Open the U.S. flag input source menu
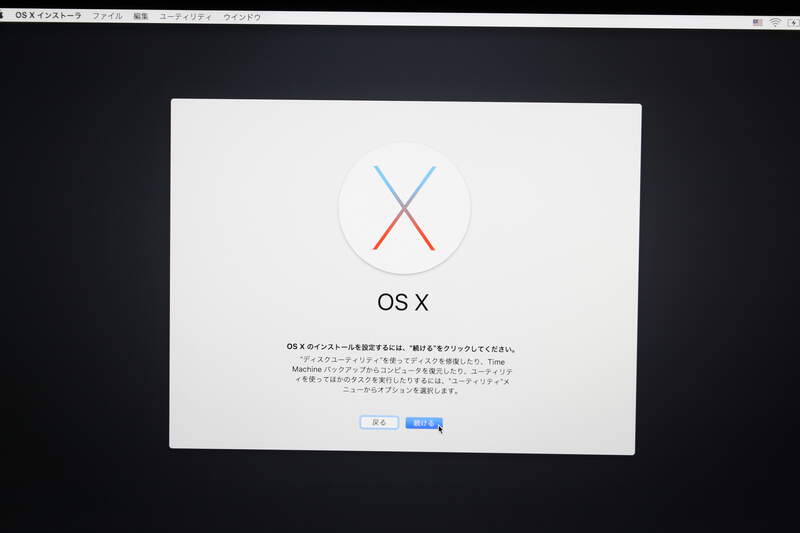The width and height of the screenshot is (800, 533). click(757, 22)
